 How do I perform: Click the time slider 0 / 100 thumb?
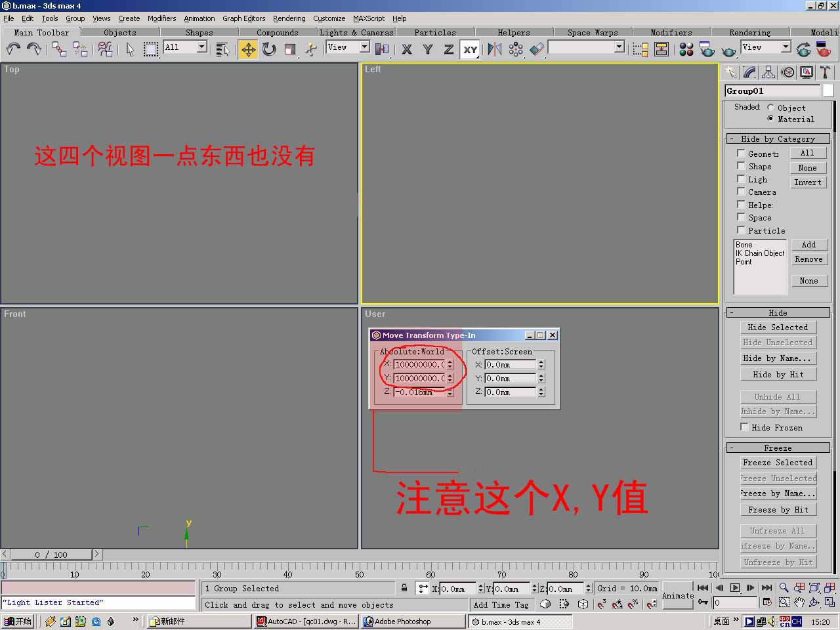pyautogui.click(x=52, y=555)
